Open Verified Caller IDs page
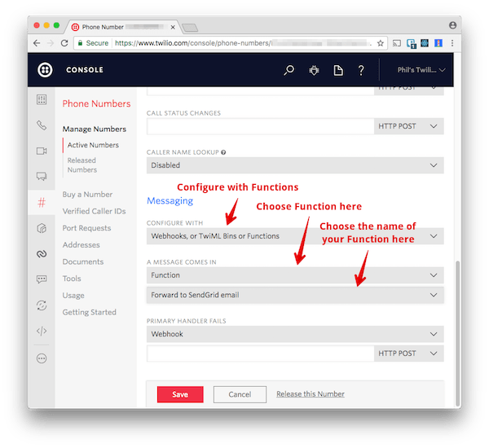The image size is (489, 448). click(94, 211)
